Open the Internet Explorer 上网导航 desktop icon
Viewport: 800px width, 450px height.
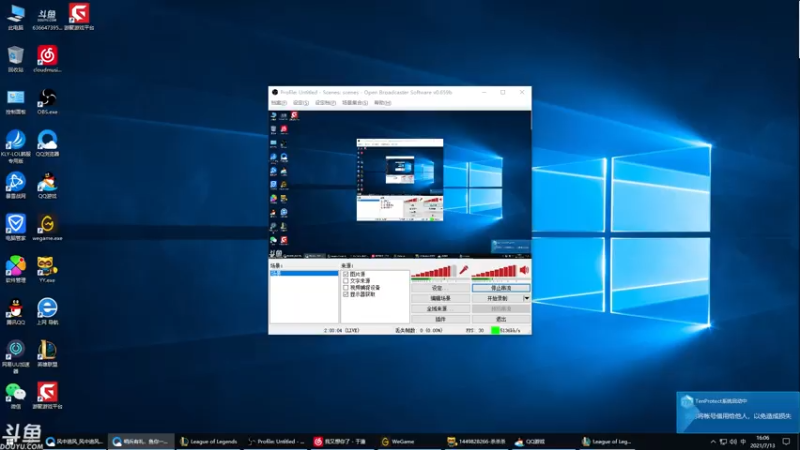pos(47,312)
